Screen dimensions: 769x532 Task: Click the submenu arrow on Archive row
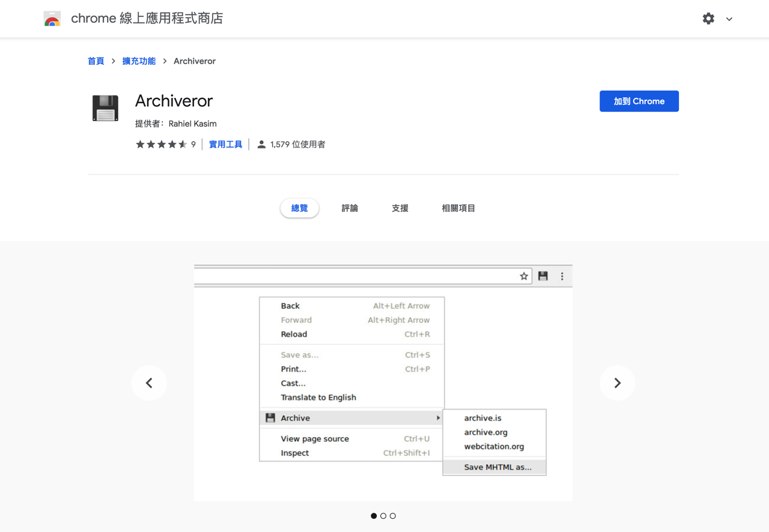(438, 418)
